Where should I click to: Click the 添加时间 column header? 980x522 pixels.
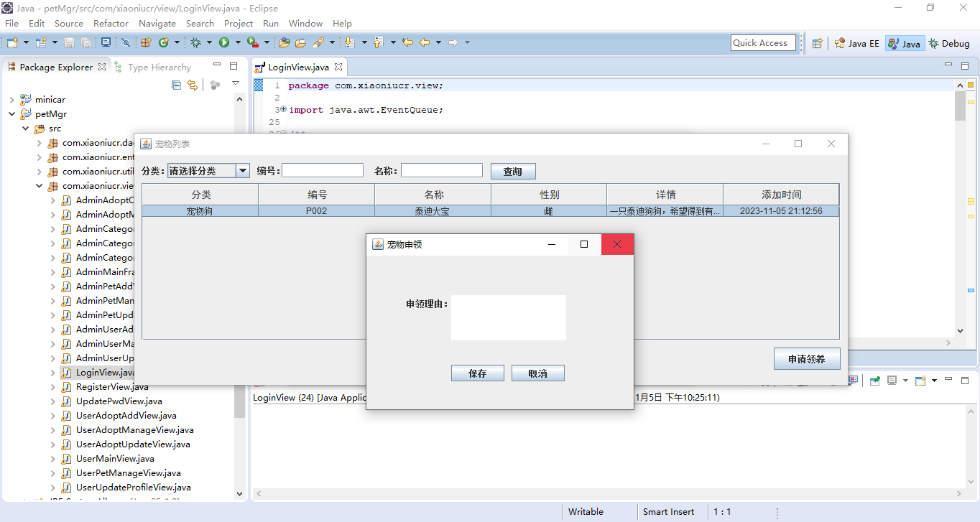click(781, 195)
